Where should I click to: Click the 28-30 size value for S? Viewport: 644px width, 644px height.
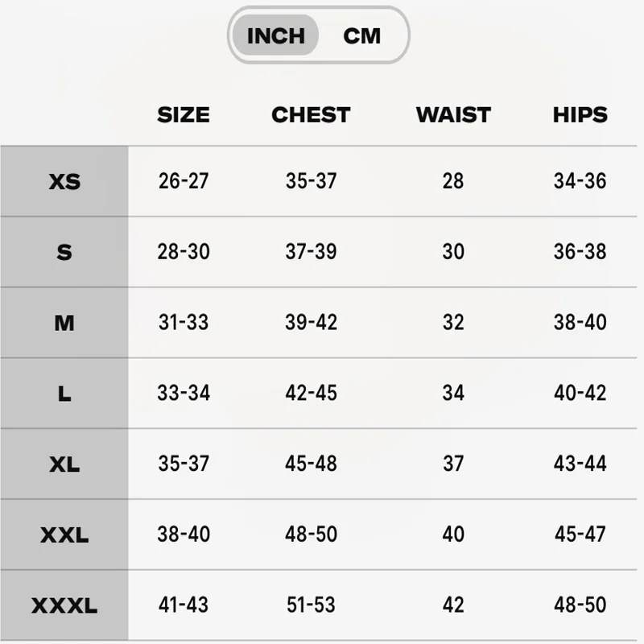[184, 252]
